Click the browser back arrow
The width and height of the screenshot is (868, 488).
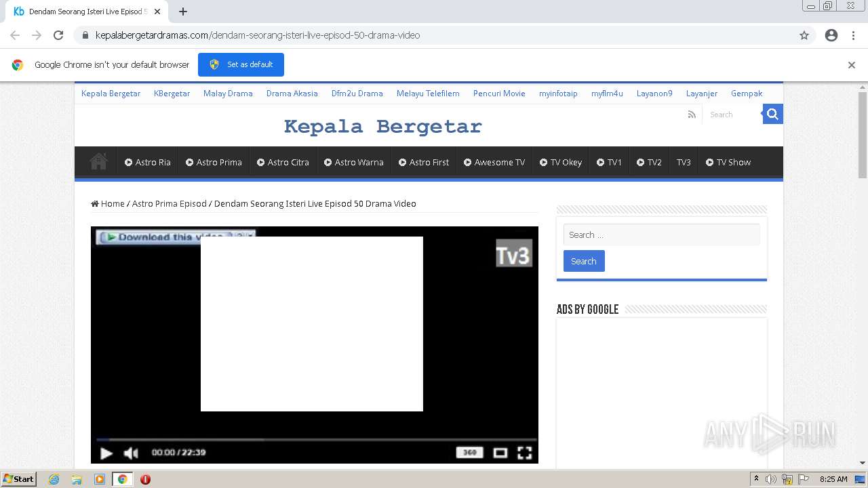click(15, 35)
